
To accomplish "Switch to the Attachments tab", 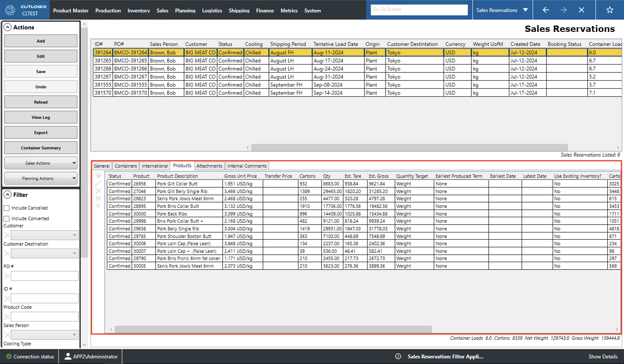I will click(209, 165).
